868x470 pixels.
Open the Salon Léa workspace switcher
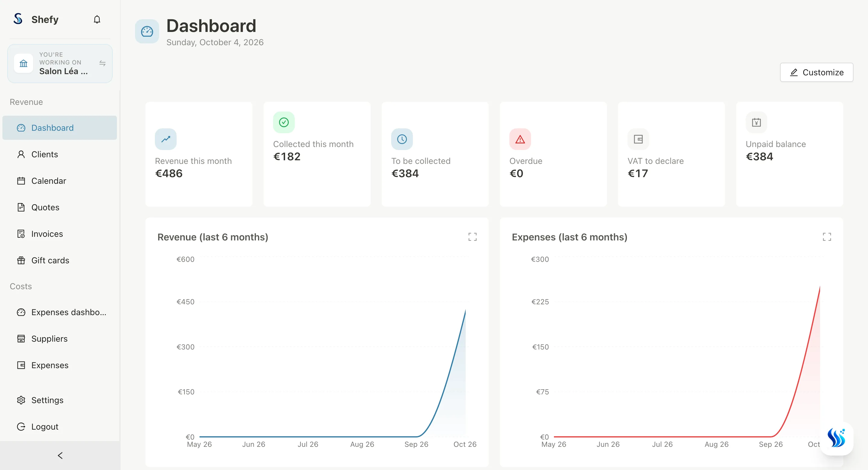(x=60, y=63)
